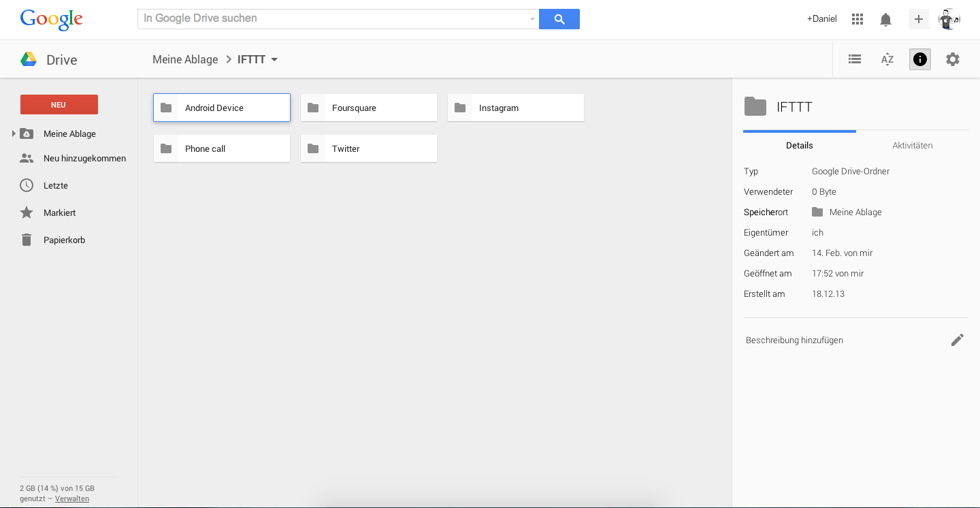980x508 pixels.
Task: Go to Meine Ablage in the breadcrumb
Action: [185, 59]
